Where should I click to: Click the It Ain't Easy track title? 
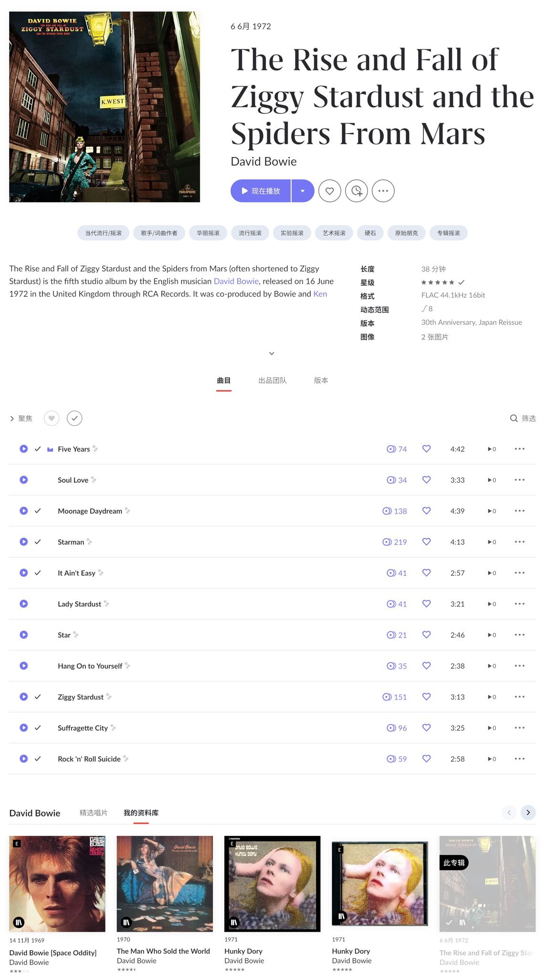[76, 573]
